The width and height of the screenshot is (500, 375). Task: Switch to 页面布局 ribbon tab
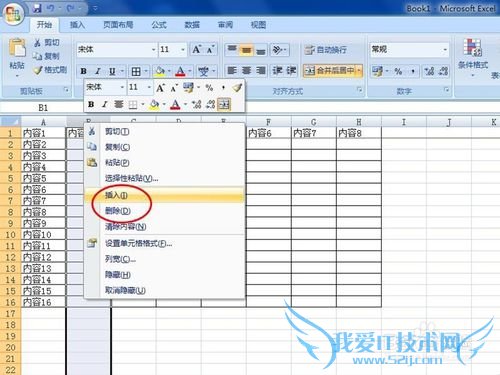tap(118, 25)
